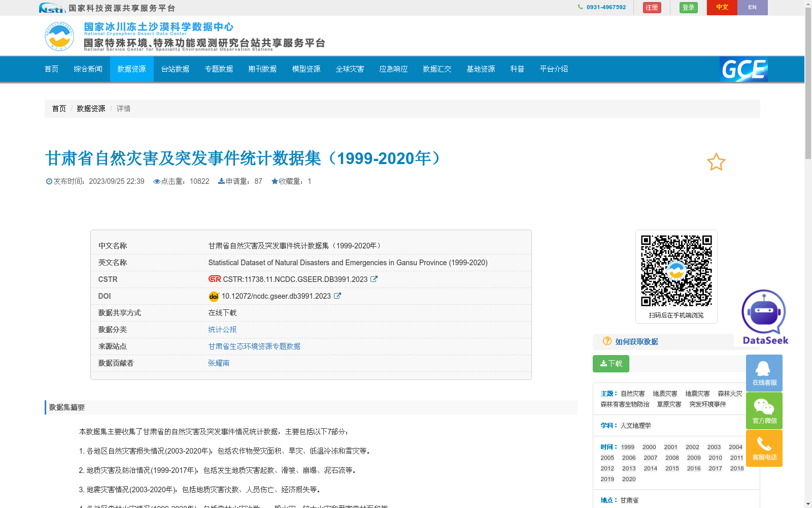Open 全球灾害 menu item
812x508 pixels.
[350, 69]
